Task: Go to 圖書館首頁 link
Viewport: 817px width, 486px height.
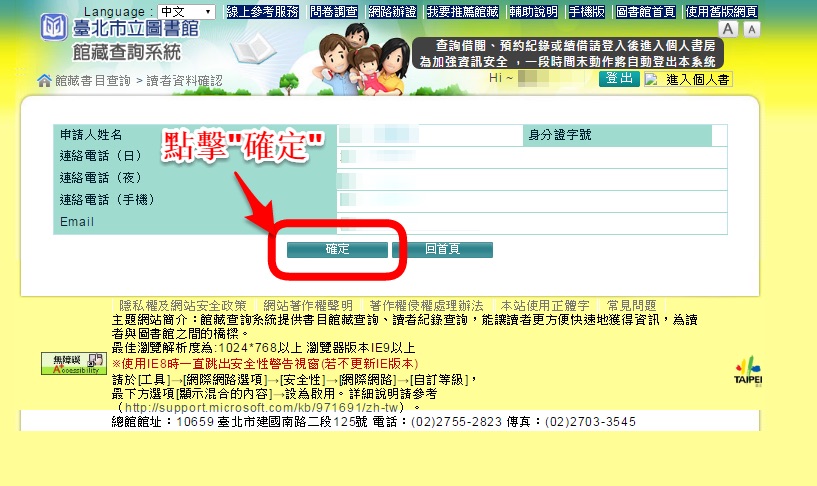Action: (x=646, y=11)
